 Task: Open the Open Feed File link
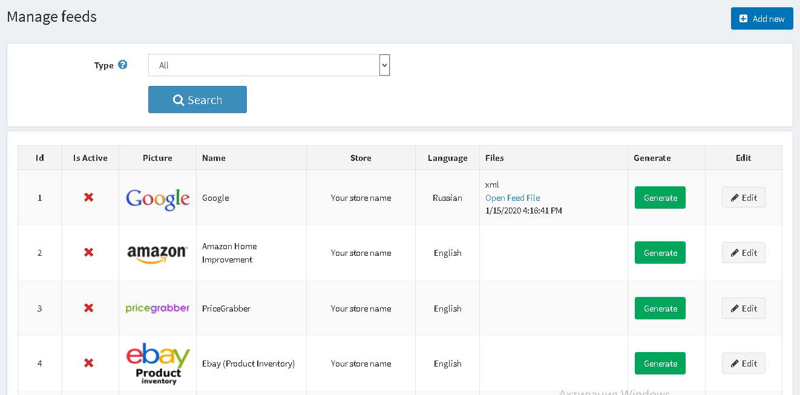[512, 198]
